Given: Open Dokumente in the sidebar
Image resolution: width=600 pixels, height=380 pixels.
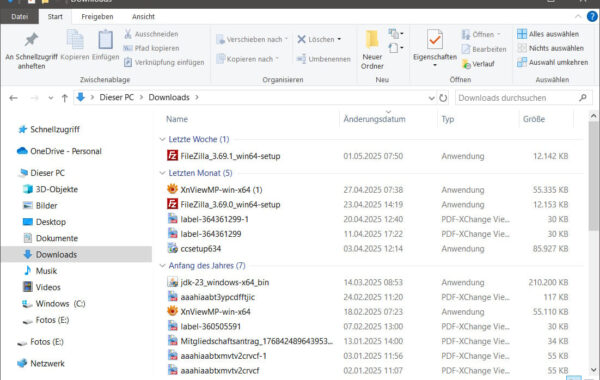Looking at the screenshot, I should 56,238.
